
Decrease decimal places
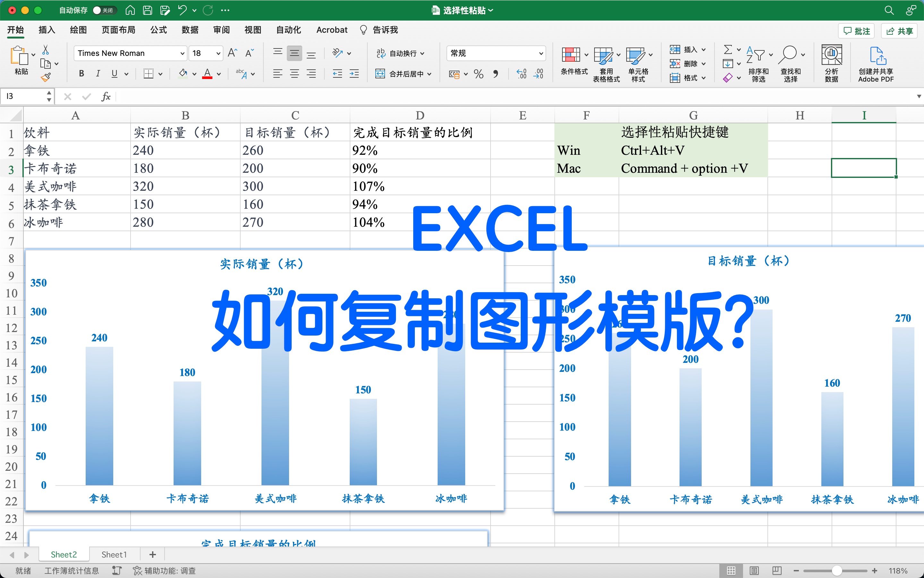(x=538, y=74)
